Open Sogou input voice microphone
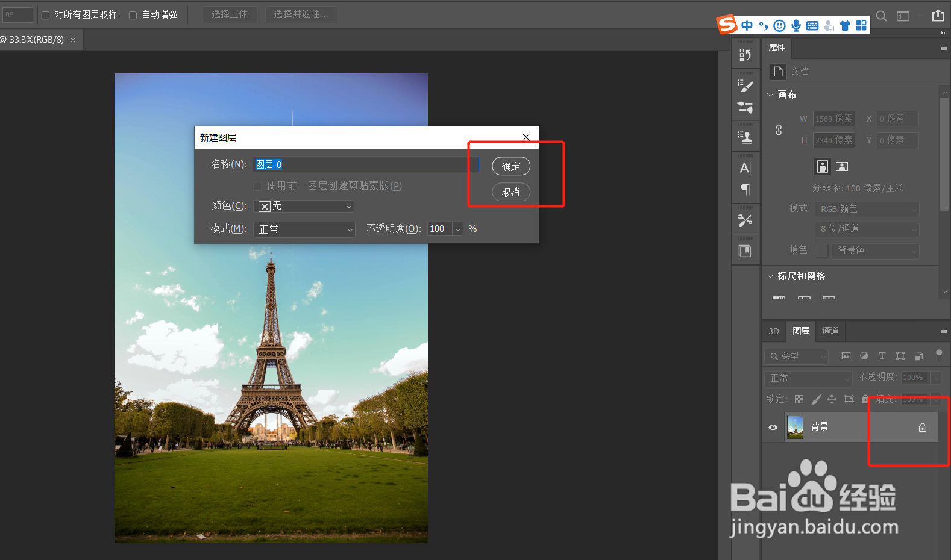The width and height of the screenshot is (951, 560). tap(796, 25)
